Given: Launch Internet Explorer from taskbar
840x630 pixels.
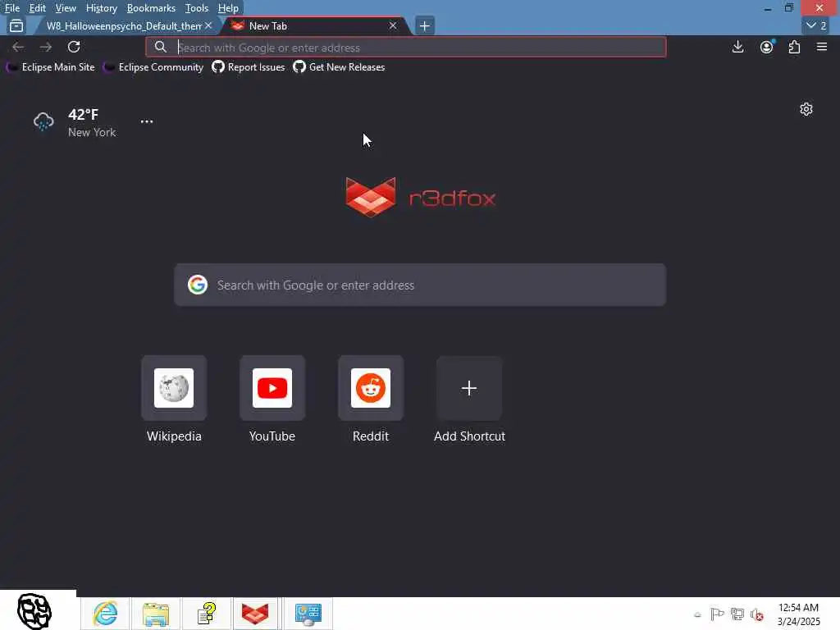Looking at the screenshot, I should (105, 614).
